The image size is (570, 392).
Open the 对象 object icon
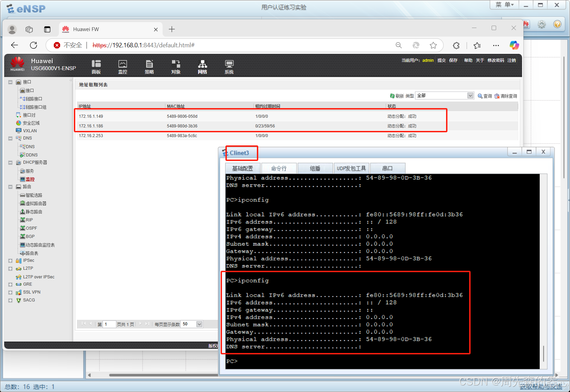[176, 67]
